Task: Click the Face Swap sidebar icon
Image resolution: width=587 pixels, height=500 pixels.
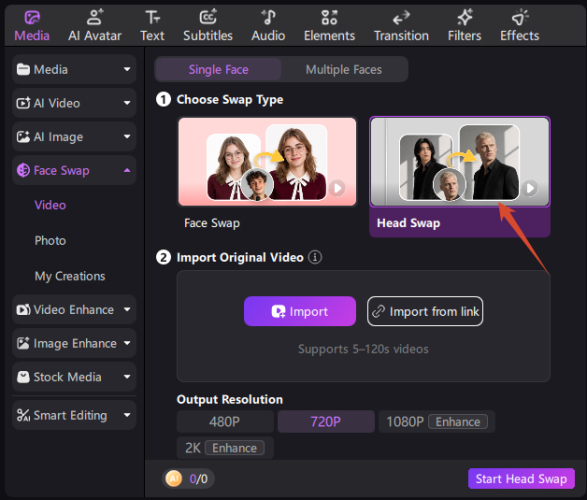Action: 23,170
